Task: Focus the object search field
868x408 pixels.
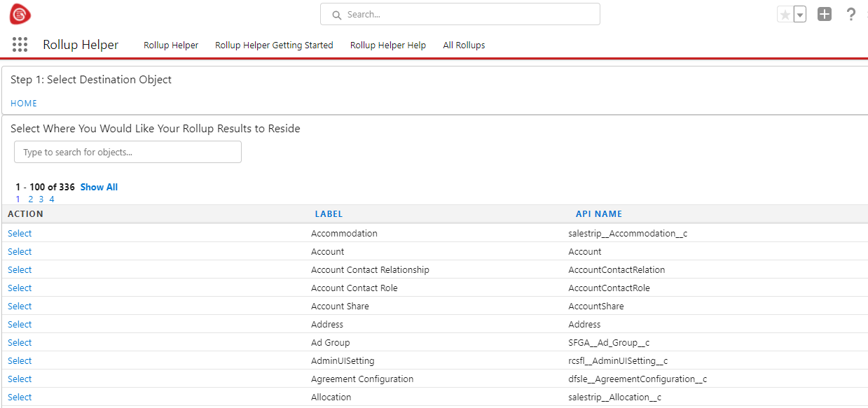Action: tap(128, 152)
